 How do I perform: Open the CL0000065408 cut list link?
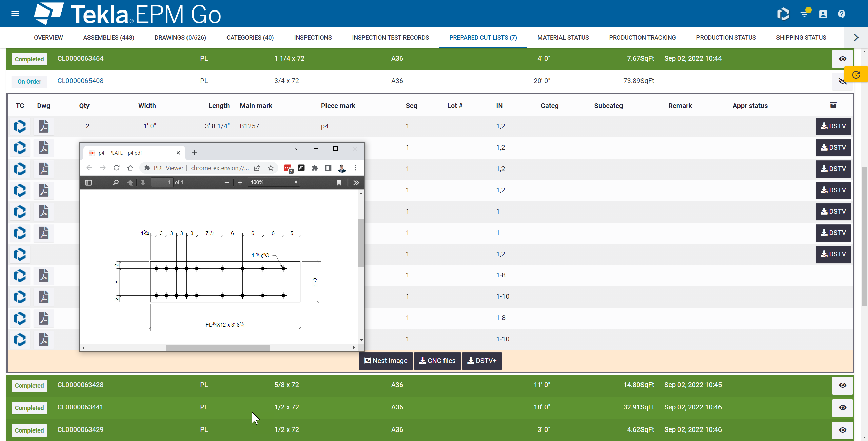coord(80,81)
